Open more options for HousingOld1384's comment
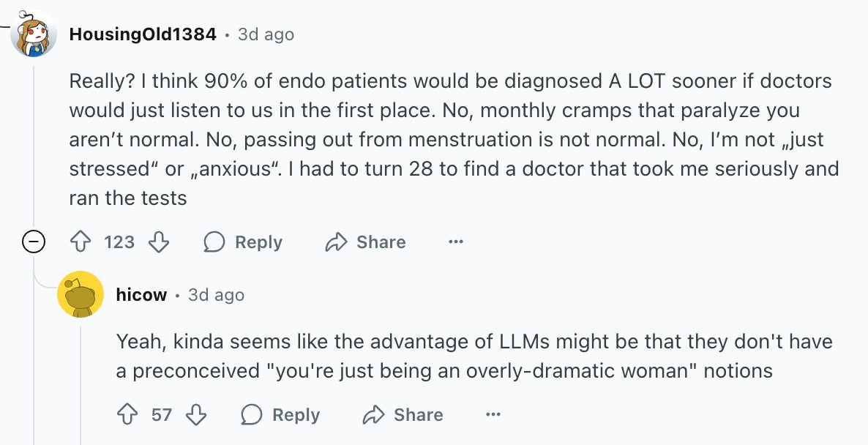 point(455,242)
